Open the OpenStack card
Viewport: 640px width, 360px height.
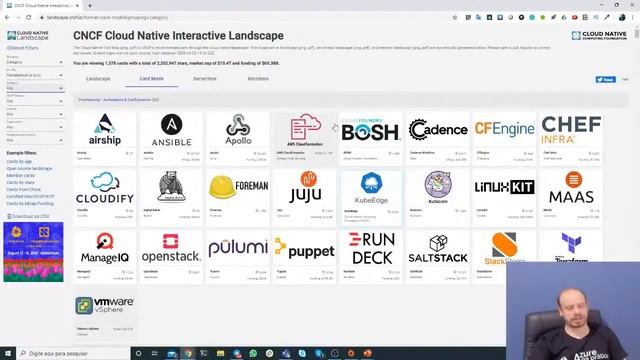(x=171, y=257)
